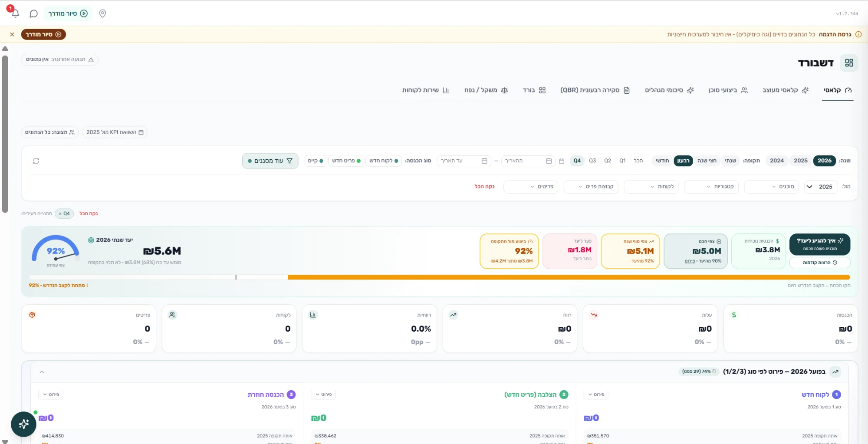Click the calendar icon beside Q4
This screenshot has height=444, width=868.
(x=561, y=161)
